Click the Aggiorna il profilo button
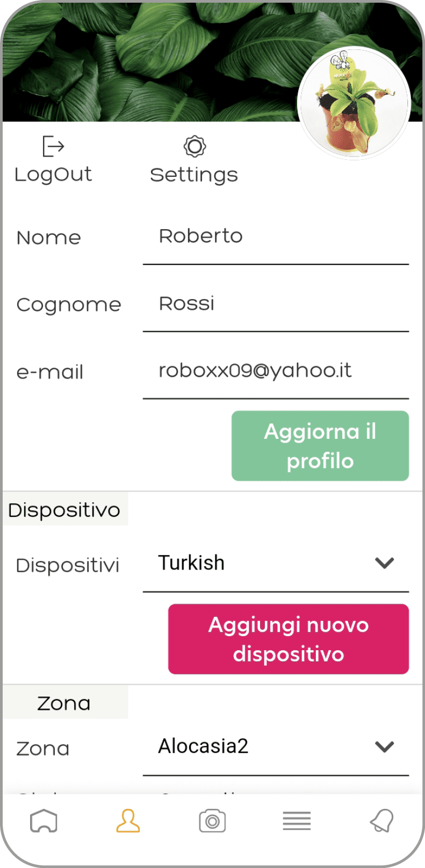This screenshot has width=425, height=868. 320,446
